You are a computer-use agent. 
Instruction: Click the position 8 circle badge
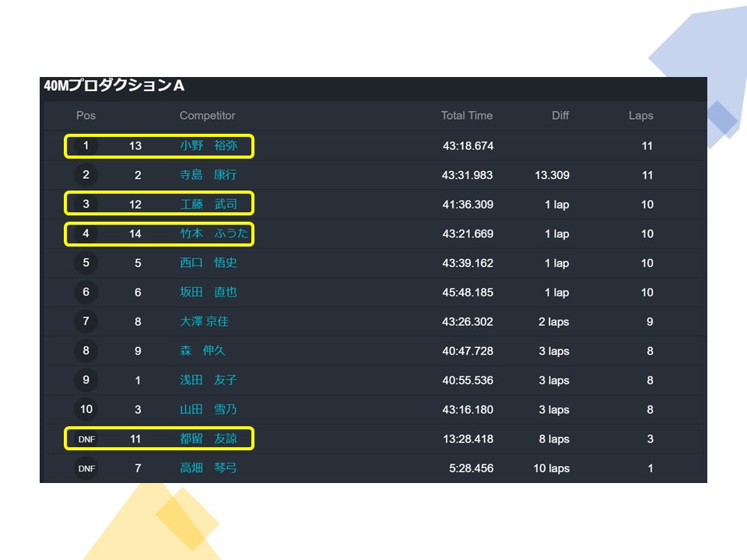tap(86, 351)
